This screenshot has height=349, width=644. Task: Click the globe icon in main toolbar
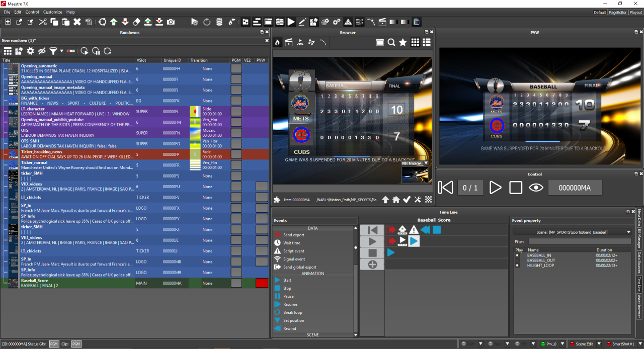[325, 22]
